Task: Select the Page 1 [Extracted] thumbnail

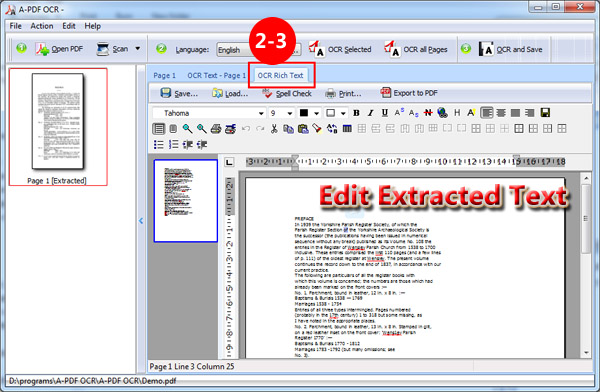Action: pos(58,127)
